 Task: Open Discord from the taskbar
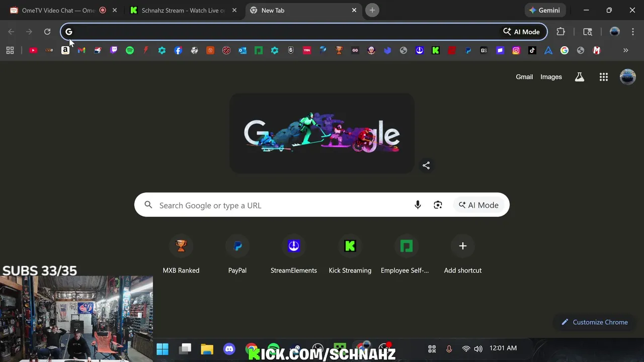click(x=229, y=349)
